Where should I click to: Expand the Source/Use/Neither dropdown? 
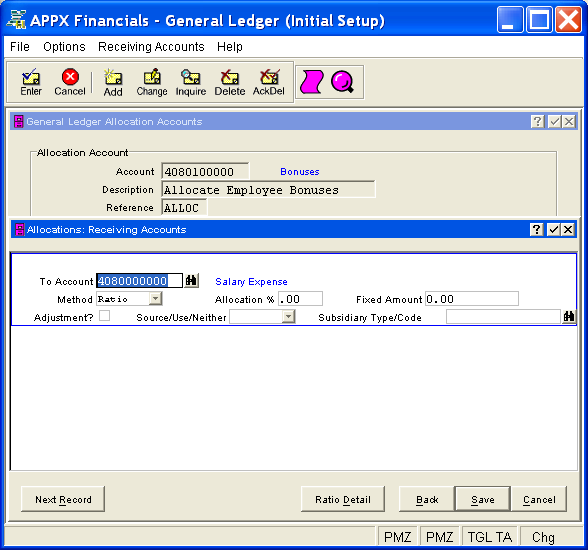click(288, 317)
